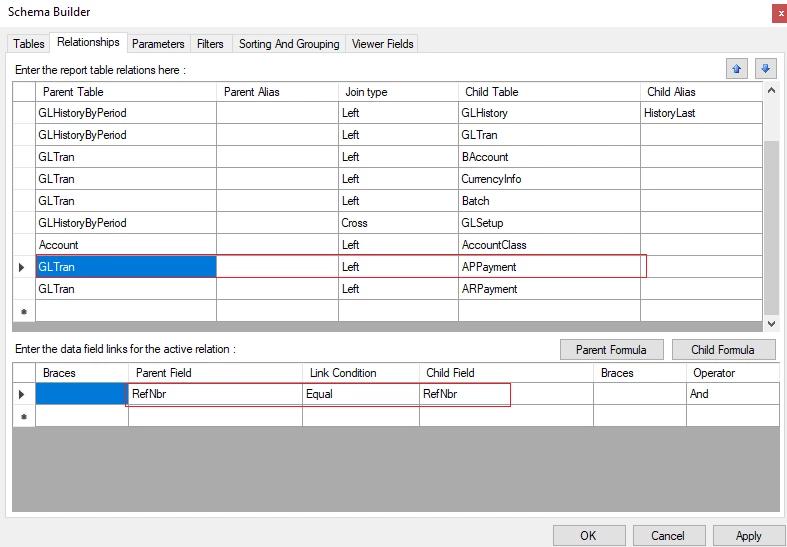Select the GLTran child table cell
Viewport: 787px width, 547px height.
tap(549, 135)
